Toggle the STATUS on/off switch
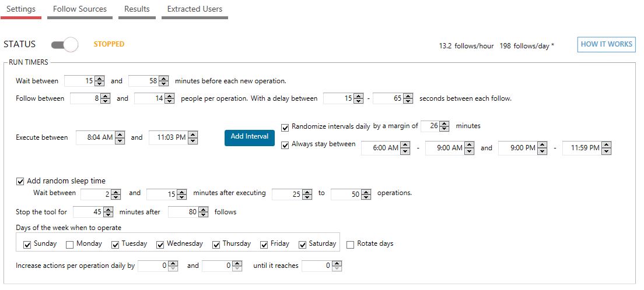Viewport: 644px width, 290px height. tap(65, 44)
